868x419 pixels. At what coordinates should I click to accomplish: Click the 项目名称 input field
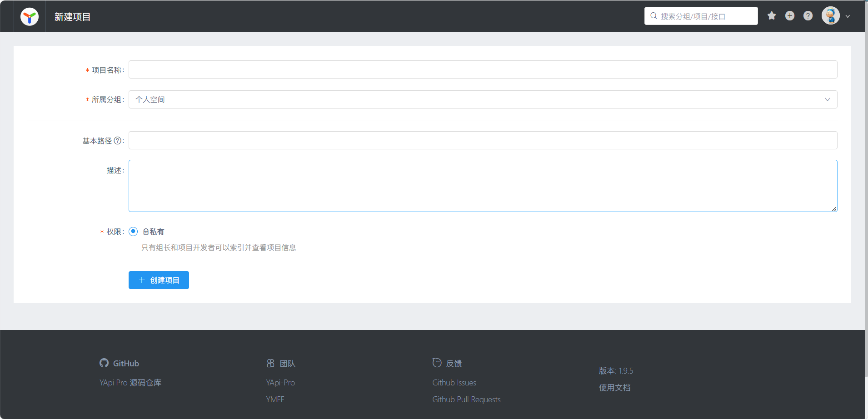click(x=483, y=69)
